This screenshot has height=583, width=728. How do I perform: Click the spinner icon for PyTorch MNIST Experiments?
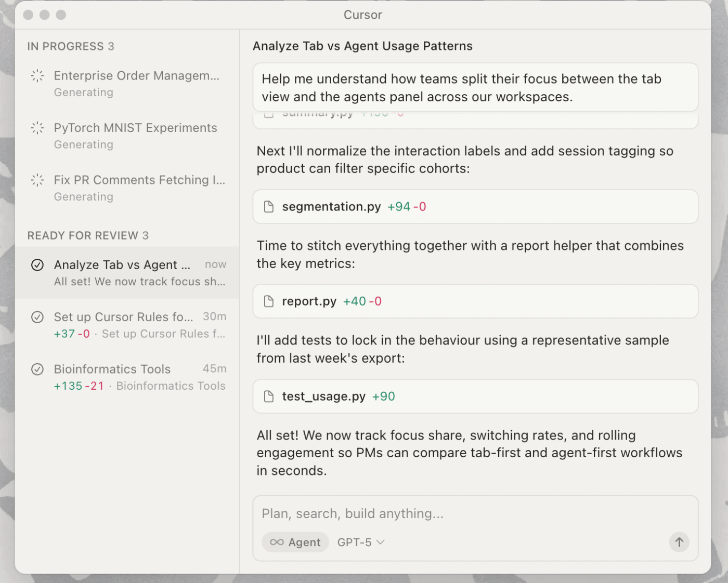(x=37, y=128)
